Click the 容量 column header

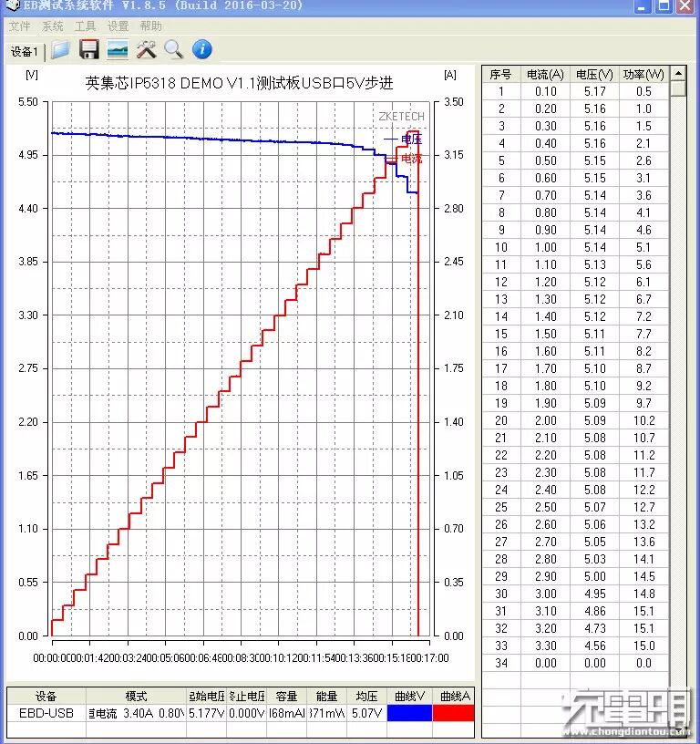286,696
